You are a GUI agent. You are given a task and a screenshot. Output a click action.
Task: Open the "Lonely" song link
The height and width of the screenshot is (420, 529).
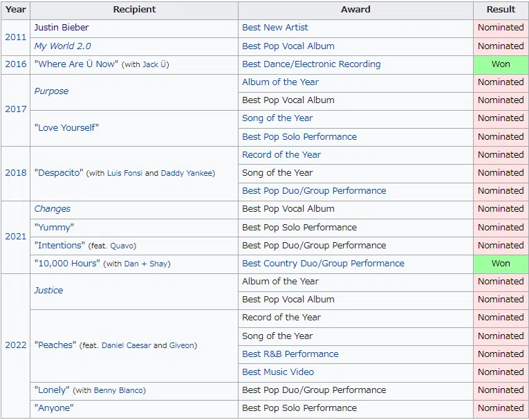[x=52, y=390]
